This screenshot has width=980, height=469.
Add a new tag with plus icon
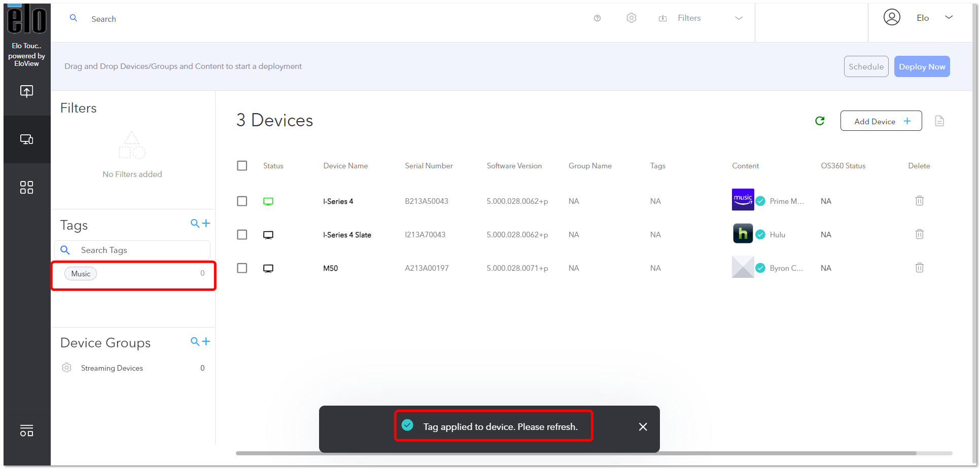[x=206, y=223]
